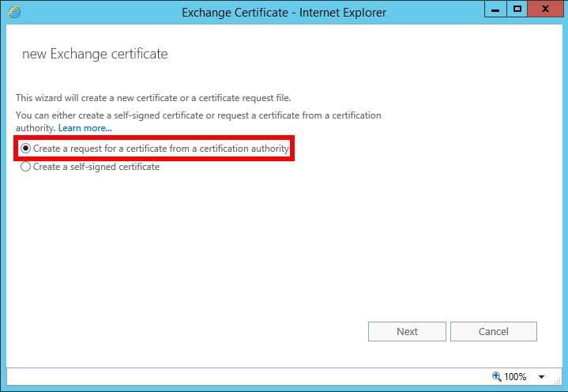
Task: Click the "Create a request for a certificate" label text
Action: pyautogui.click(x=160, y=149)
